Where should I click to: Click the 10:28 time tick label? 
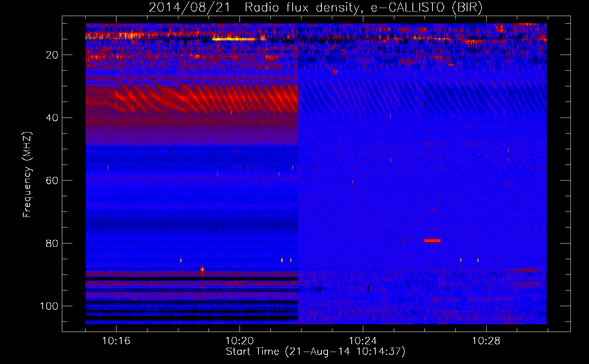pyautogui.click(x=486, y=341)
